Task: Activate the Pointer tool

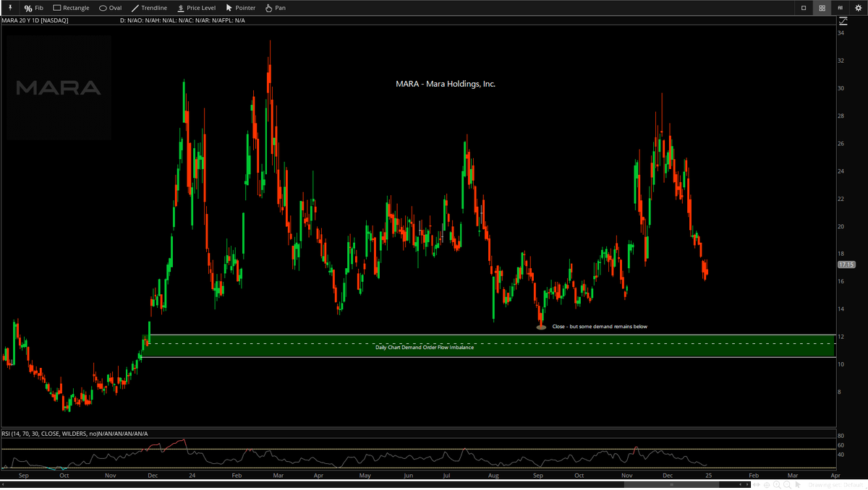Action: tap(241, 8)
